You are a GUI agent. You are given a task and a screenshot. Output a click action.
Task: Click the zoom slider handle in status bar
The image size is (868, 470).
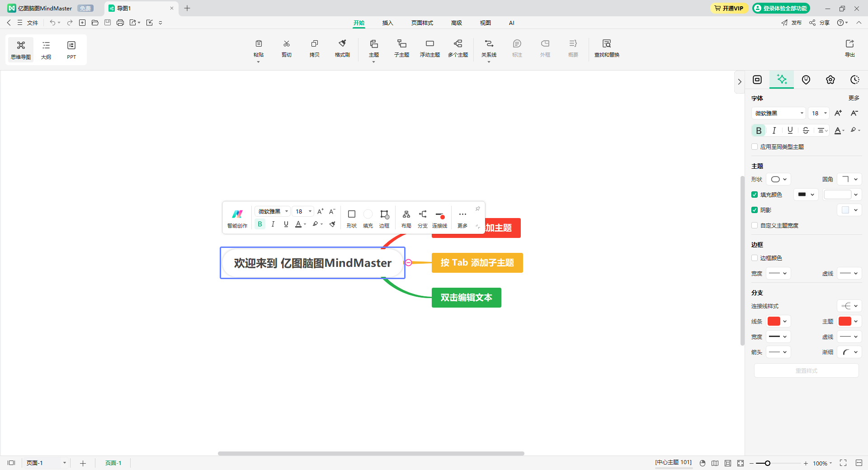767,463
